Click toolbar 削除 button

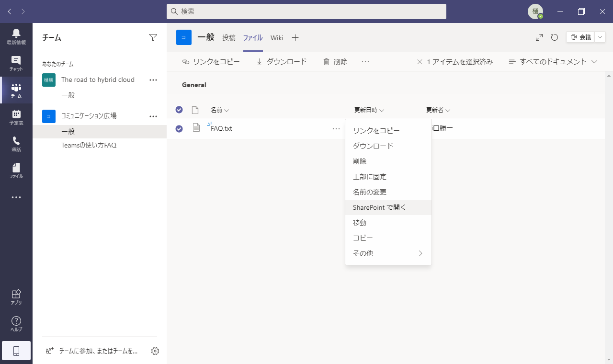pos(335,62)
